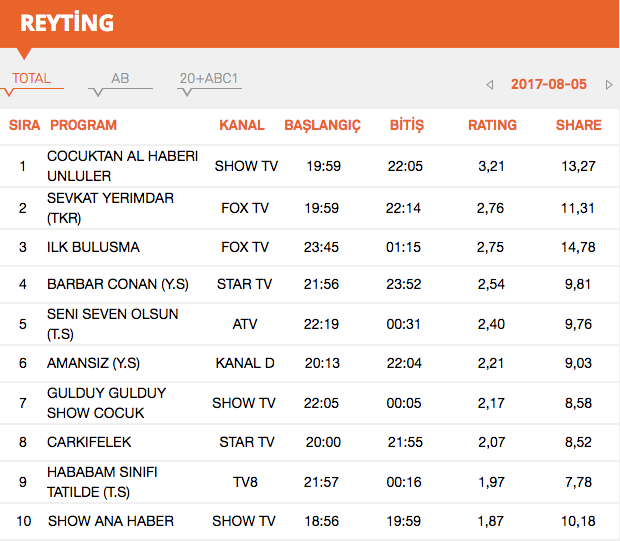620x541 pixels.
Task: Open BARBAR CONAN (Y.S) program entry
Action: (109, 284)
